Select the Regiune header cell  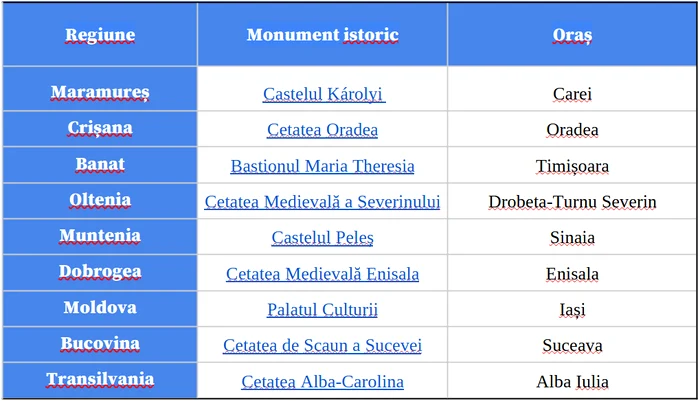click(x=100, y=35)
